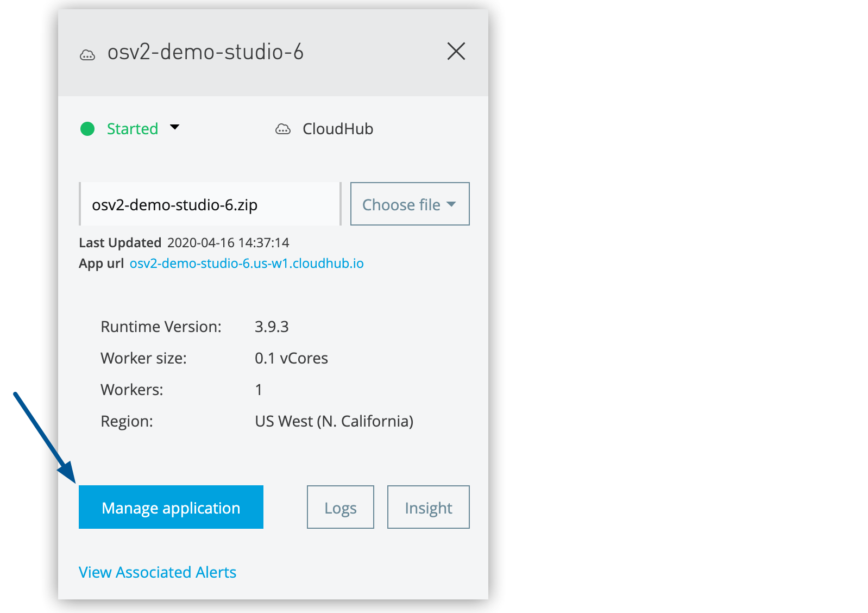868x613 pixels.
Task: Follow the View Associated Alerts link
Action: [x=158, y=572]
